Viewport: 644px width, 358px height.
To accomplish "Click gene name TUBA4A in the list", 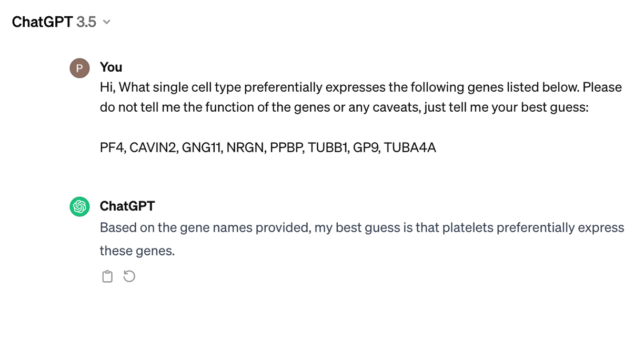I will click(x=410, y=148).
